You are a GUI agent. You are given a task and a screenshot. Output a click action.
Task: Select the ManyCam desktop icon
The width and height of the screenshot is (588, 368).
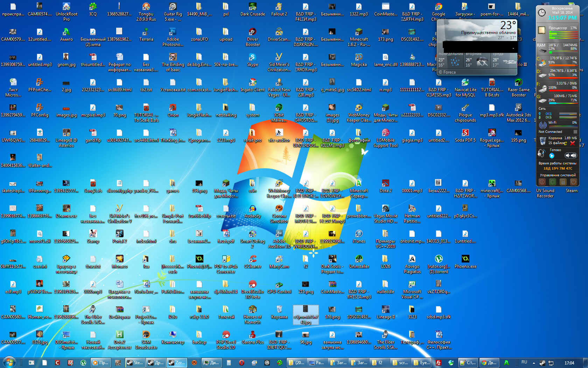279,261
